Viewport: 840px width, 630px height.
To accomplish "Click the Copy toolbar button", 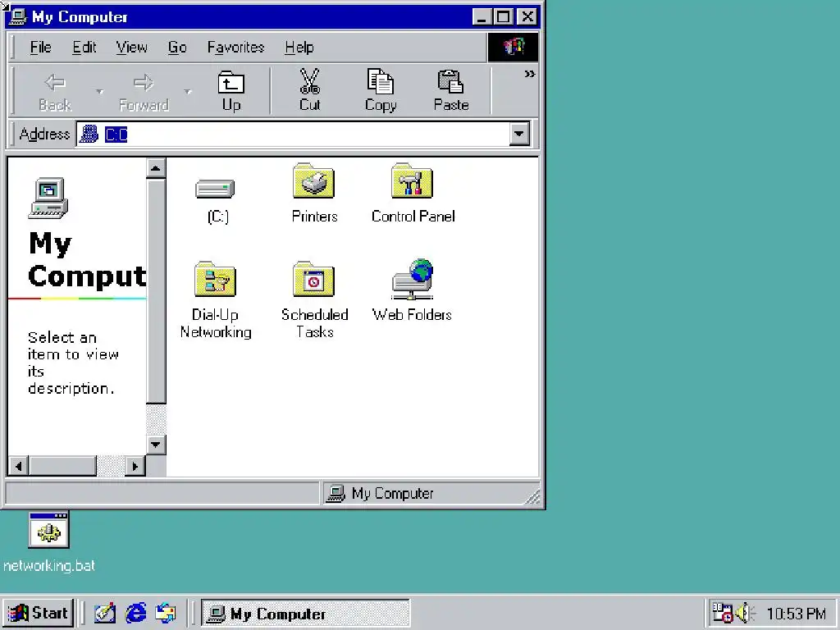I will click(381, 90).
